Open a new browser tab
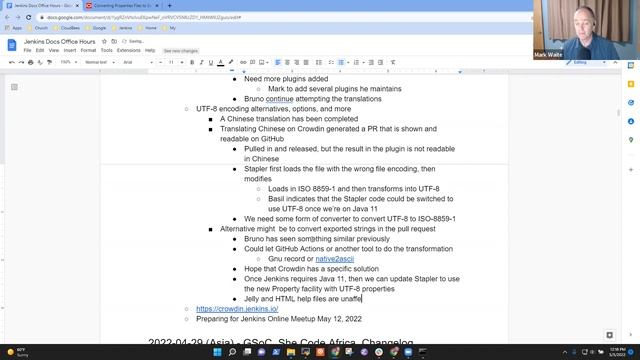The image size is (640, 360). pyautogui.click(x=169, y=6)
